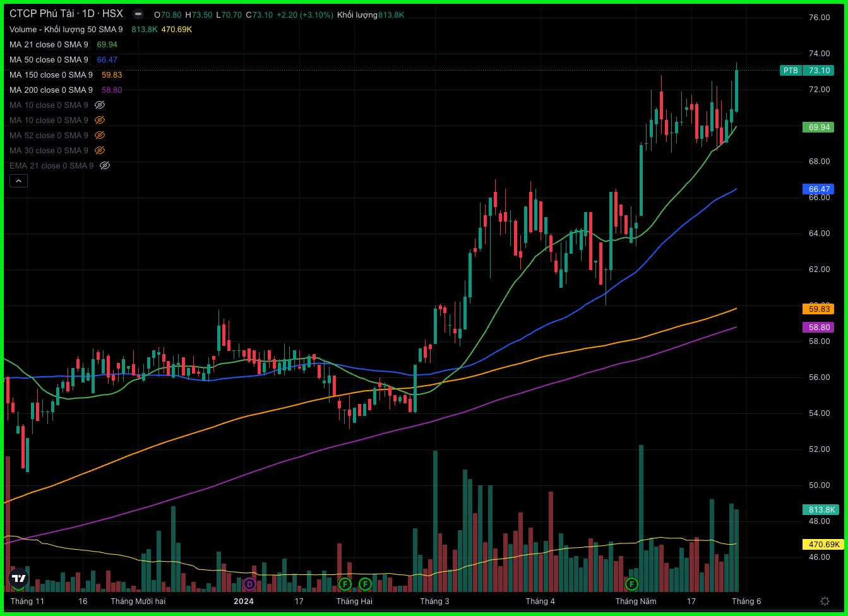Click the green 69.94 price axis label
Image resolution: width=848 pixels, height=616 pixels.
(819, 127)
